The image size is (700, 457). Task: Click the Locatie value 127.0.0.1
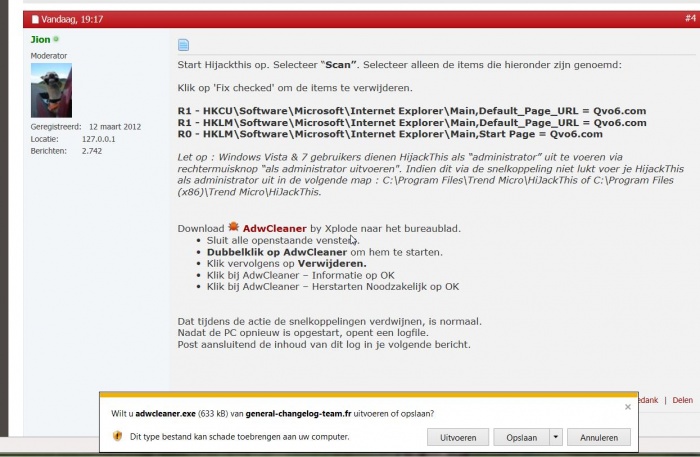click(98, 139)
